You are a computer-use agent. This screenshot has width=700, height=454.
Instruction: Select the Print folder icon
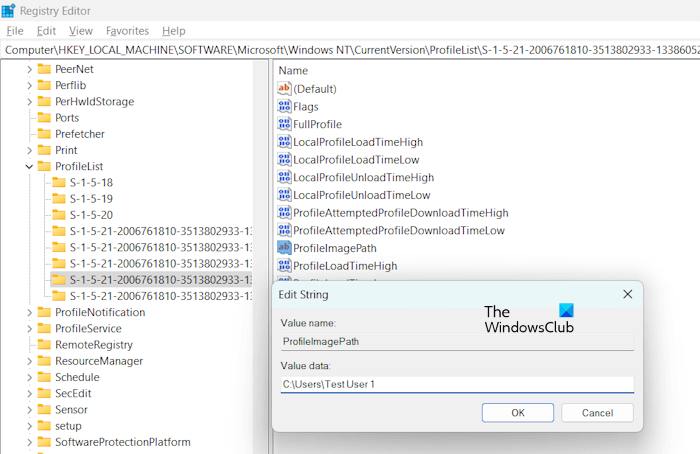[44, 150]
